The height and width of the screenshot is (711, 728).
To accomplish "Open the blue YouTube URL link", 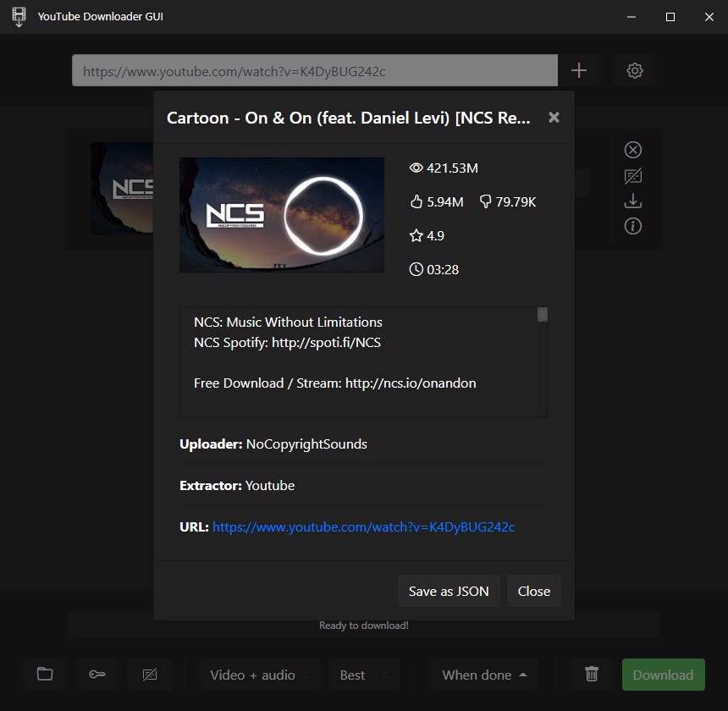I will click(x=363, y=526).
